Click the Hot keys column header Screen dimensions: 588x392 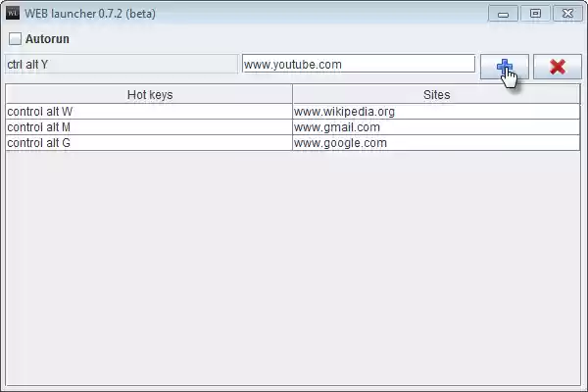pos(149,94)
